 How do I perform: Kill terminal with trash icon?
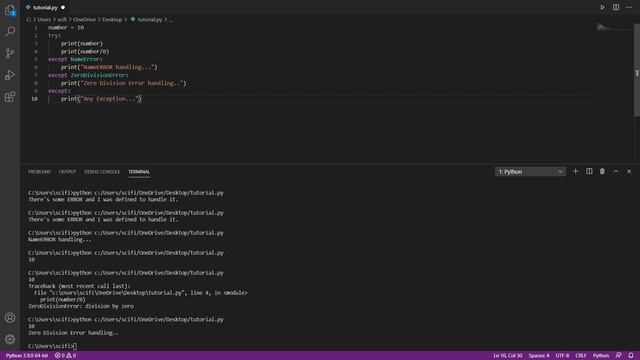(602, 171)
